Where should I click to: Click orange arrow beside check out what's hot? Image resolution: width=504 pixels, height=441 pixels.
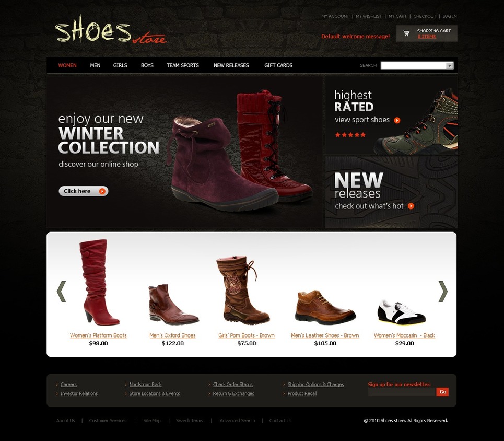411,206
